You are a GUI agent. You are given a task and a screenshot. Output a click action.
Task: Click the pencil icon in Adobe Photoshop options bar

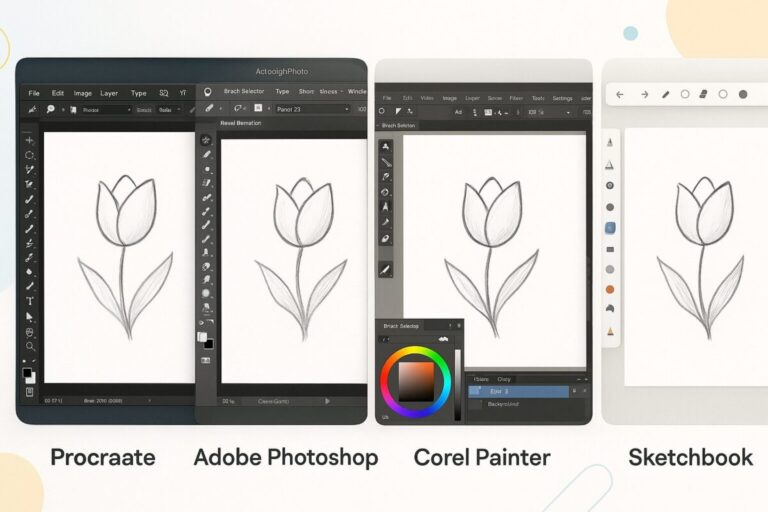[209, 108]
